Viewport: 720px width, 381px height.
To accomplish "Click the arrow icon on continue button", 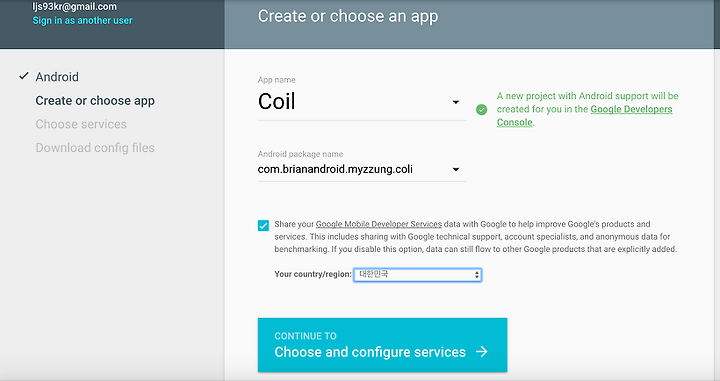I will click(482, 352).
